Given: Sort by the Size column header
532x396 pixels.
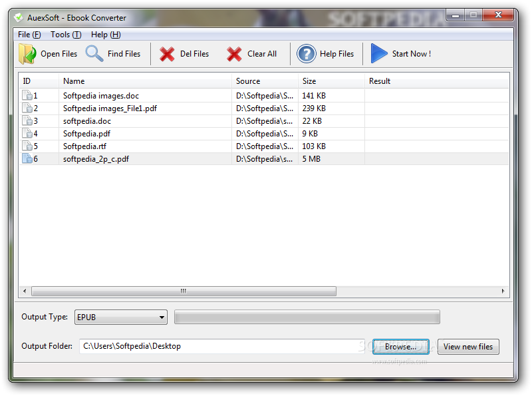Looking at the screenshot, I should click(331, 81).
